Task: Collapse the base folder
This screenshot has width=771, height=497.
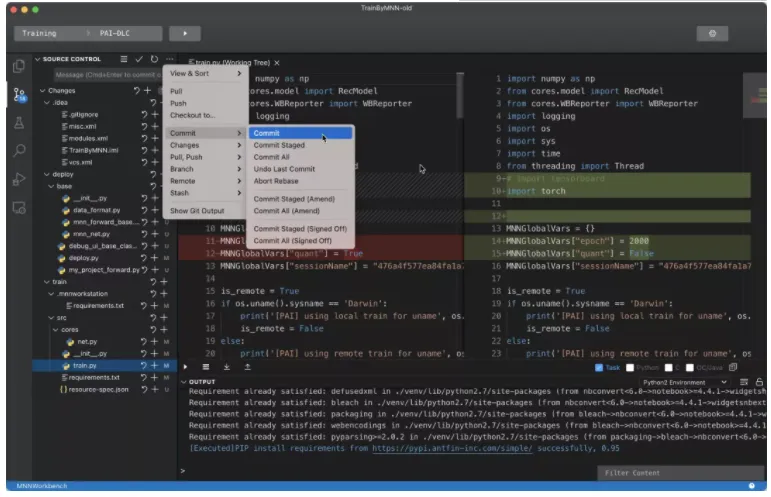Action: coord(51,186)
